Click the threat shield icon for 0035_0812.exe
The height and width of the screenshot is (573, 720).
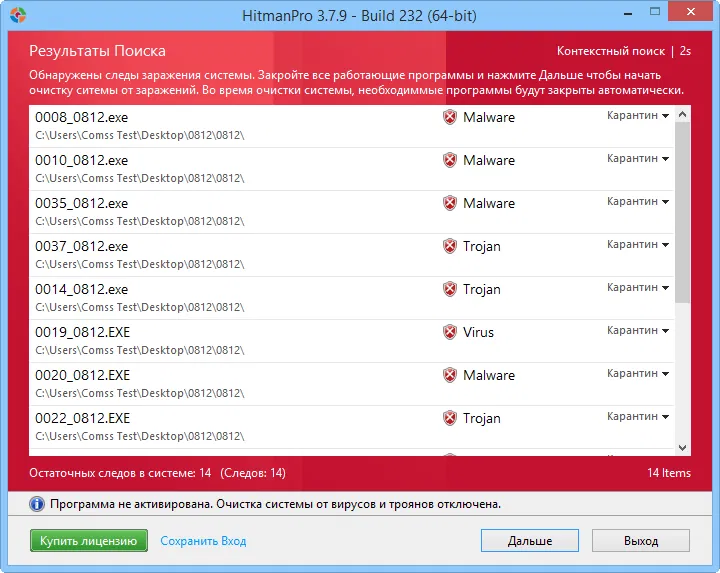[450, 203]
